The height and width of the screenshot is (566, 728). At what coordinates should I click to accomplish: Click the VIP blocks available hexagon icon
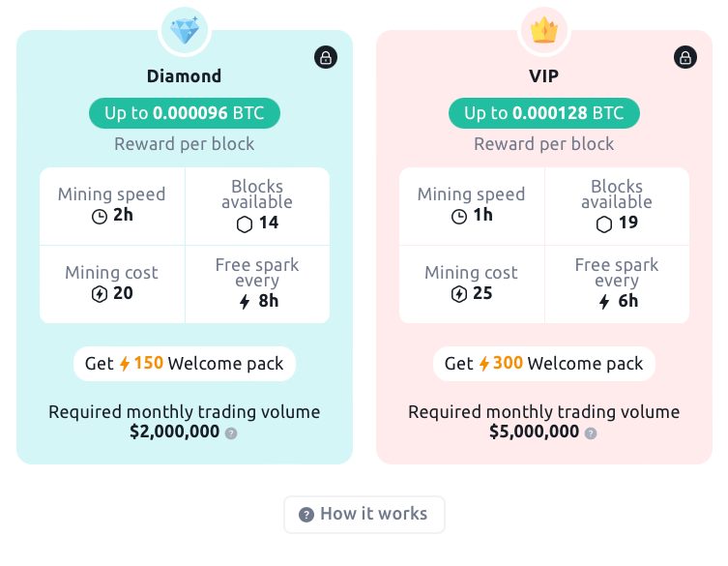pyautogui.click(x=604, y=223)
